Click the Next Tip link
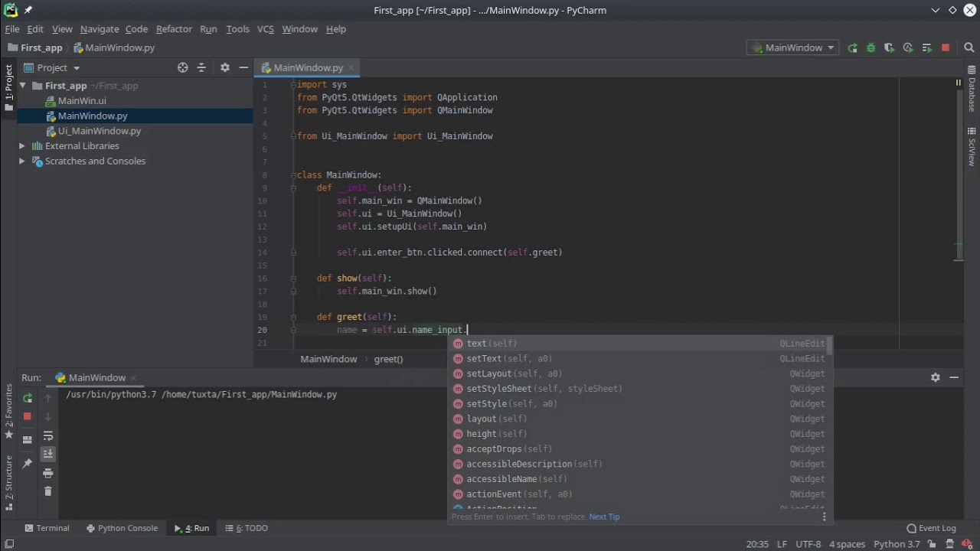Image resolution: width=980 pixels, height=551 pixels. point(604,517)
